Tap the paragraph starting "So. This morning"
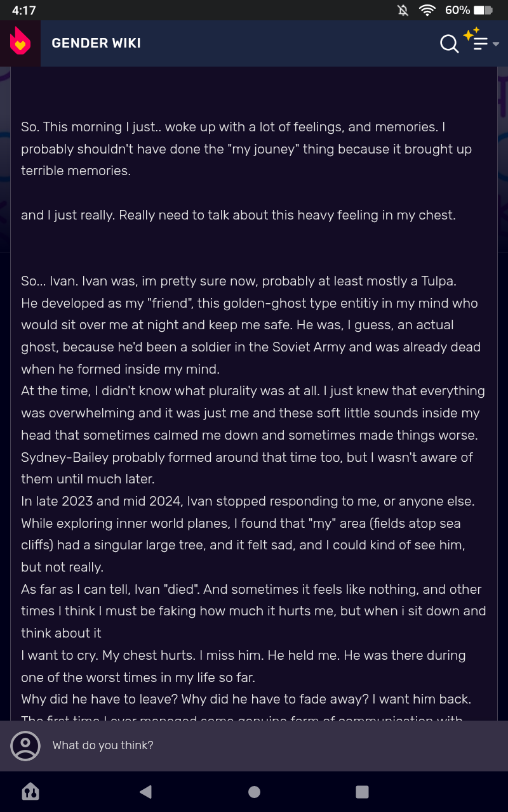Screen dimensions: 508x812 pos(246,149)
